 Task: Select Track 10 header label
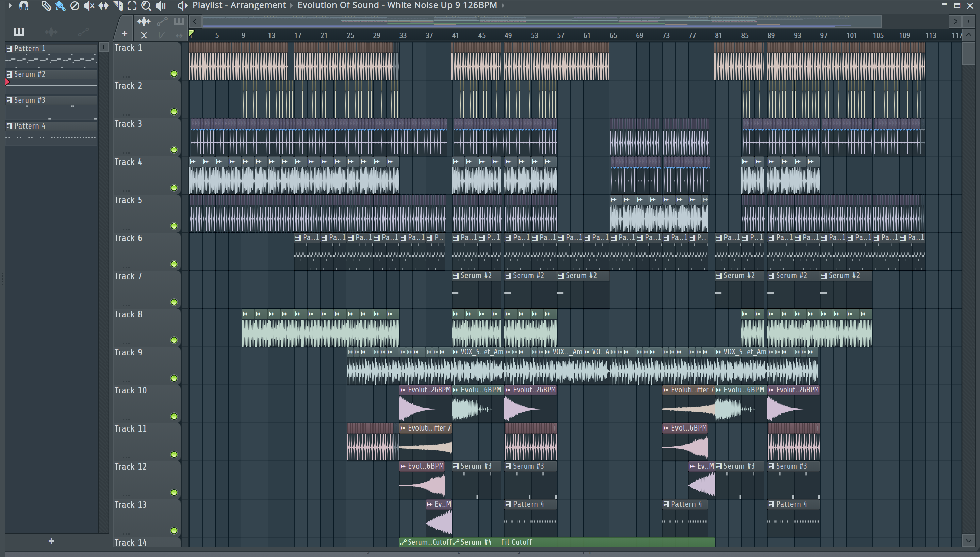coord(131,391)
